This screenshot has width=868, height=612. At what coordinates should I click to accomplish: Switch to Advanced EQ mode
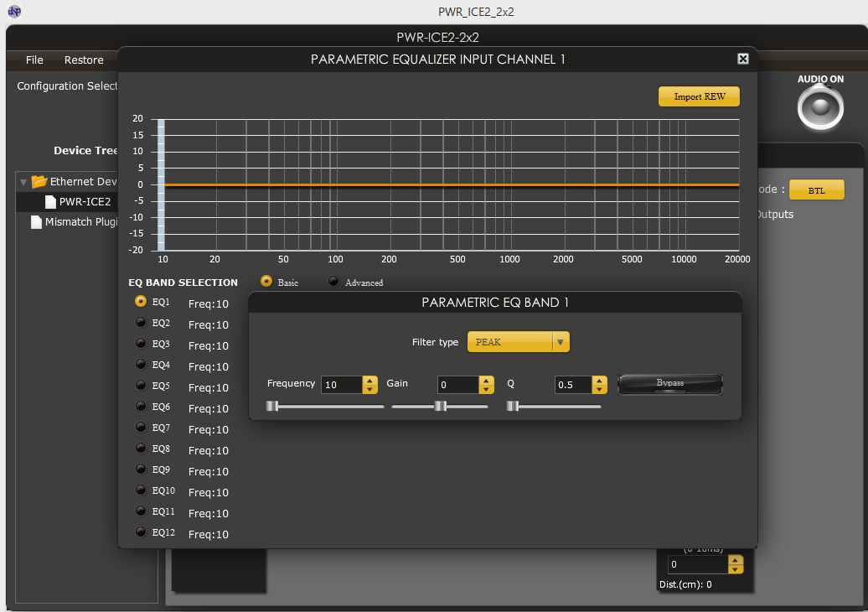coord(333,282)
